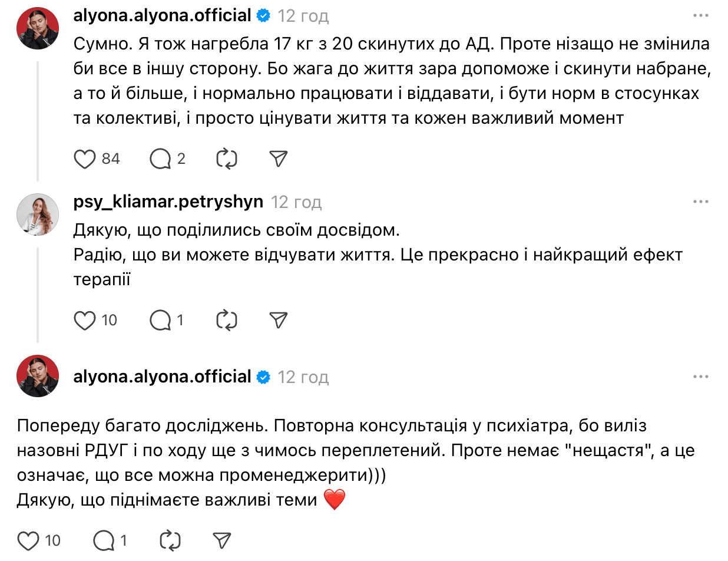
Task: Open the alyona.alyona.official profile from the first post
Action: click(x=163, y=15)
